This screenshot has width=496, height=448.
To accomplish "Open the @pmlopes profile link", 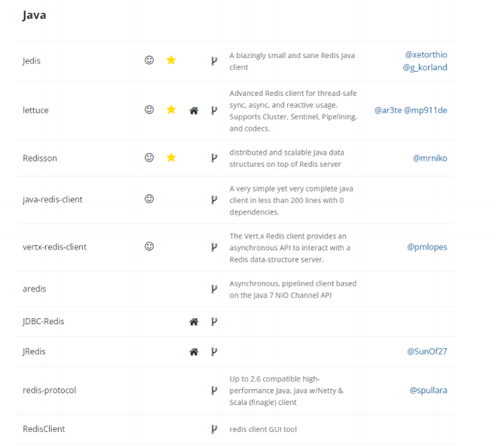I will [x=427, y=247].
